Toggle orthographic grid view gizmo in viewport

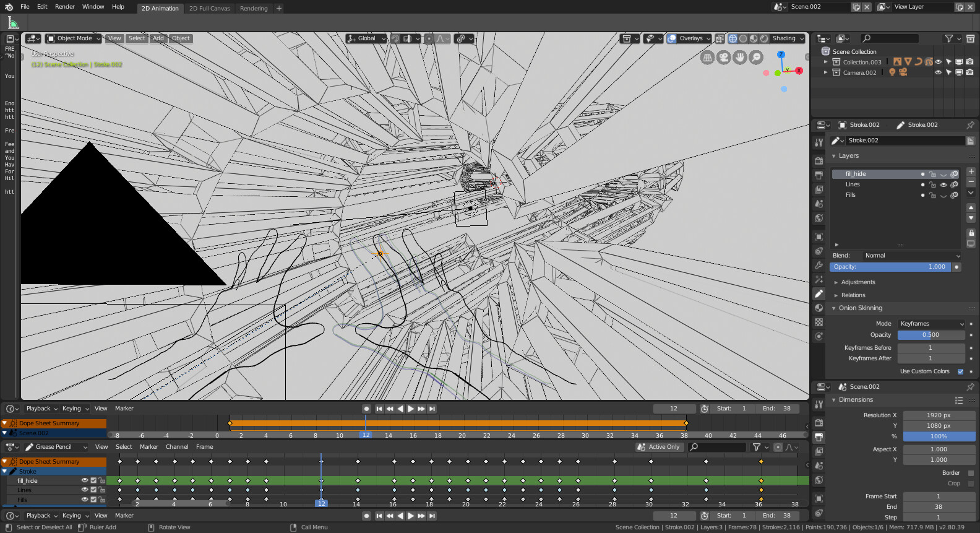(707, 58)
